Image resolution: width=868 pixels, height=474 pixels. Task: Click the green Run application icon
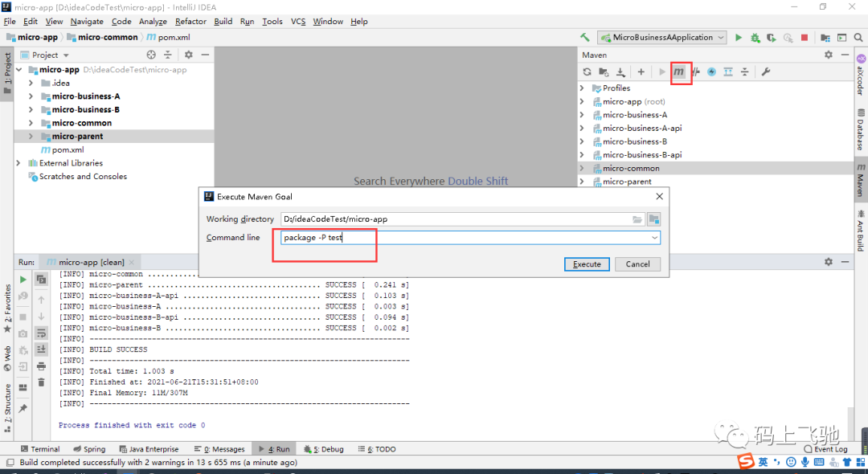coord(738,38)
